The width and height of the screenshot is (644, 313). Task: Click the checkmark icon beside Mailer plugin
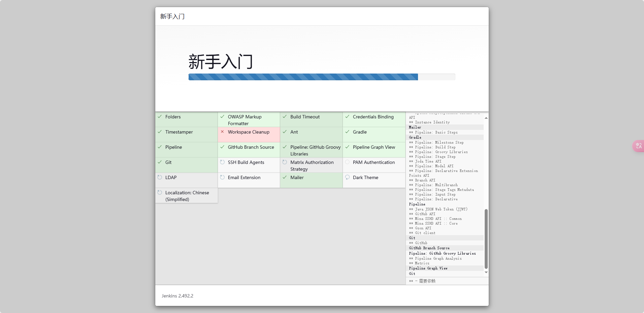tap(285, 177)
